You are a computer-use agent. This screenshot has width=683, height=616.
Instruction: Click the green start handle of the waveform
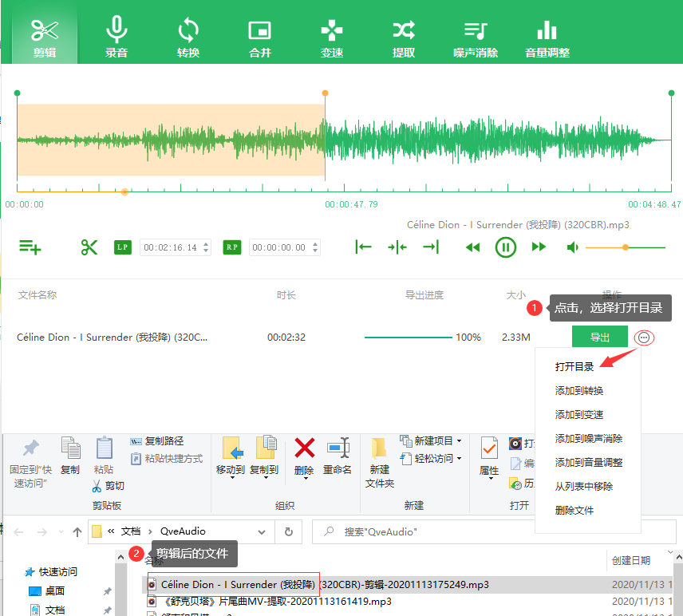17,93
